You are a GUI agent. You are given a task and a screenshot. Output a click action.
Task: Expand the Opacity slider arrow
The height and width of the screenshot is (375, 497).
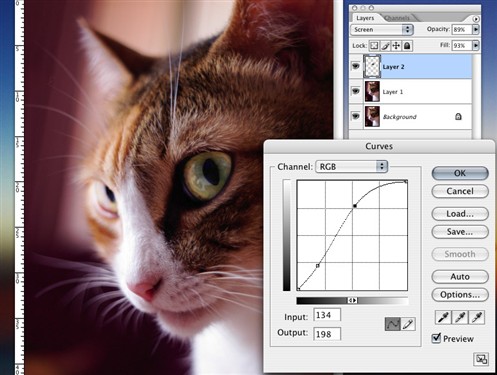tap(476, 30)
